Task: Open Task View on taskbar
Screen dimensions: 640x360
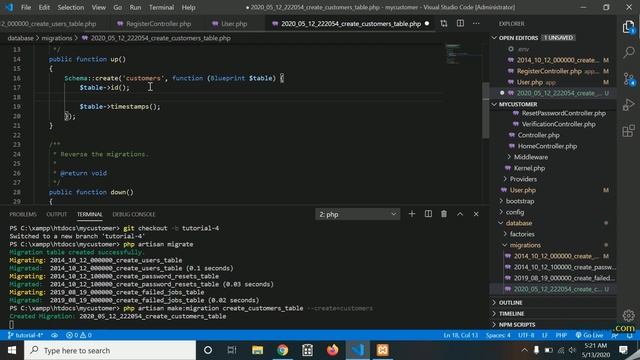Action: point(232,350)
